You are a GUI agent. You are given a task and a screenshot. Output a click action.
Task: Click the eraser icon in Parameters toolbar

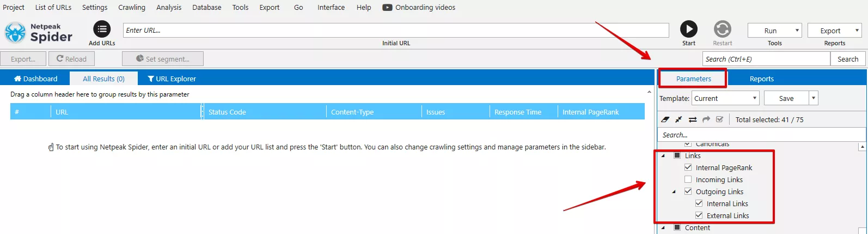(x=665, y=119)
